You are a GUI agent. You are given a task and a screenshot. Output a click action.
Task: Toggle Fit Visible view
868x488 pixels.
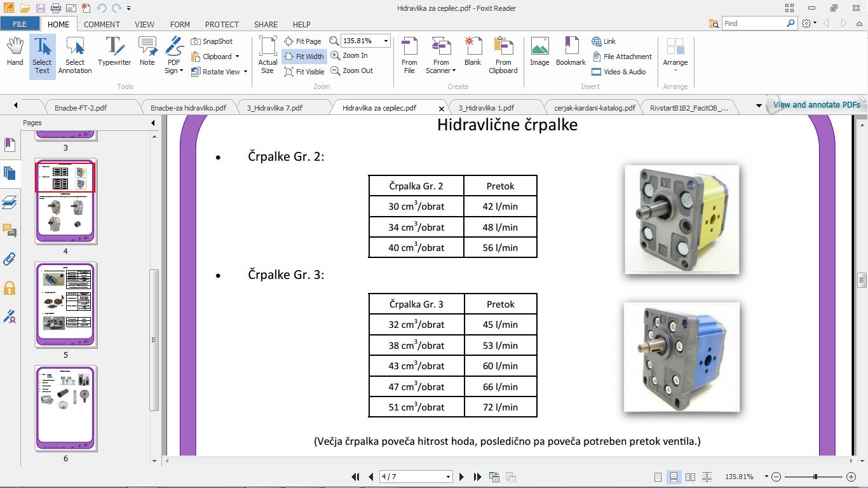pos(304,72)
